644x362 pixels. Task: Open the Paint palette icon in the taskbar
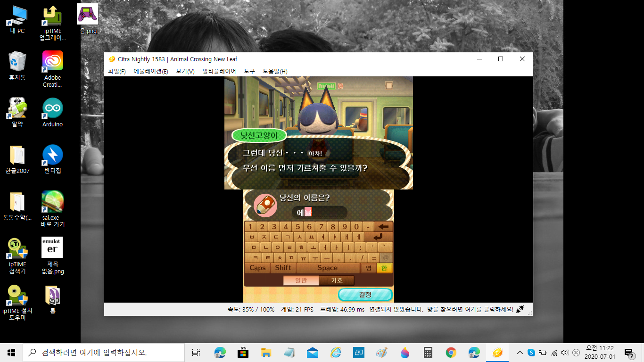click(382, 352)
